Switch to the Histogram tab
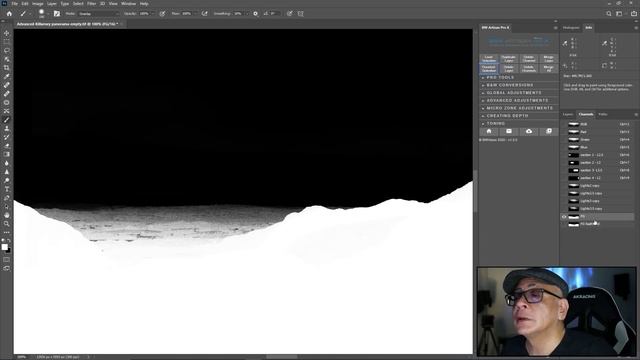This screenshot has width=640, height=360. pos(571,28)
